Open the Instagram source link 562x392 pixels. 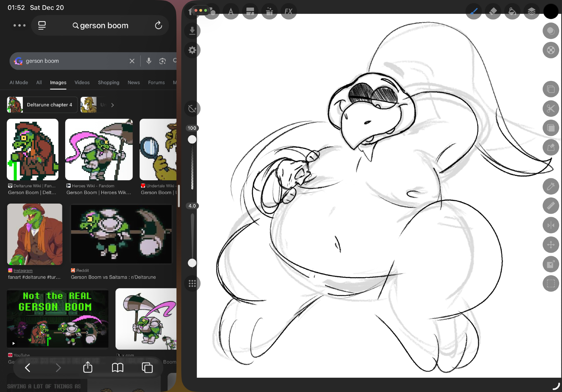tap(23, 270)
